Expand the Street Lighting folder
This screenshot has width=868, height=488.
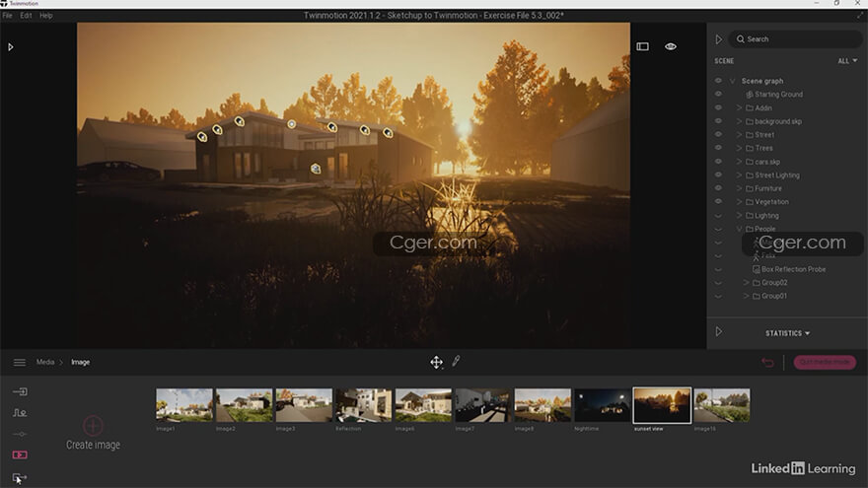(739, 174)
